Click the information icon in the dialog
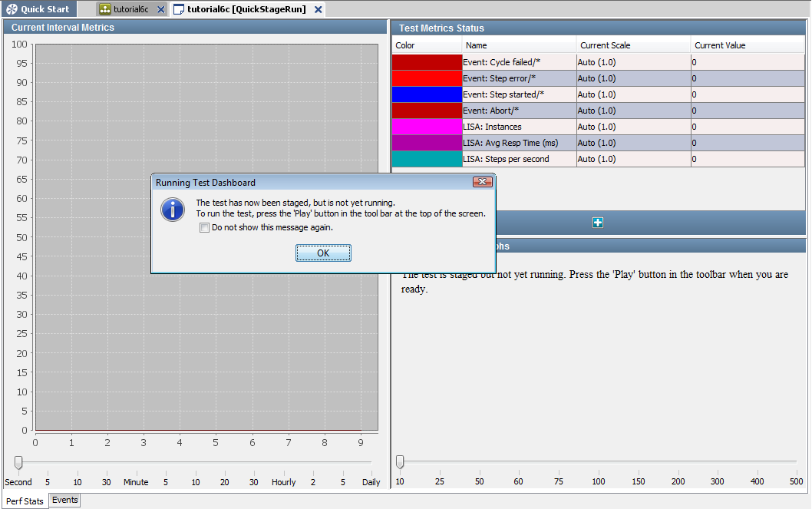 click(172, 209)
